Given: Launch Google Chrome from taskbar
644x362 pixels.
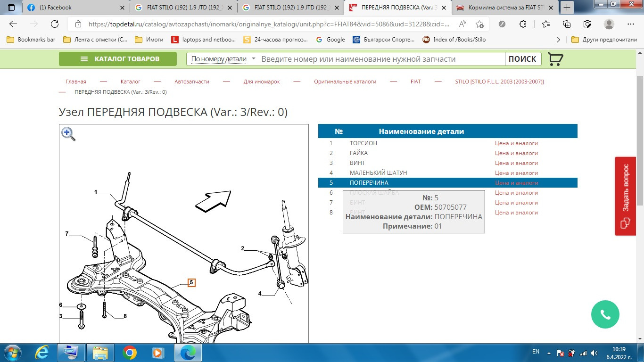Looking at the screenshot, I should pos(130,352).
